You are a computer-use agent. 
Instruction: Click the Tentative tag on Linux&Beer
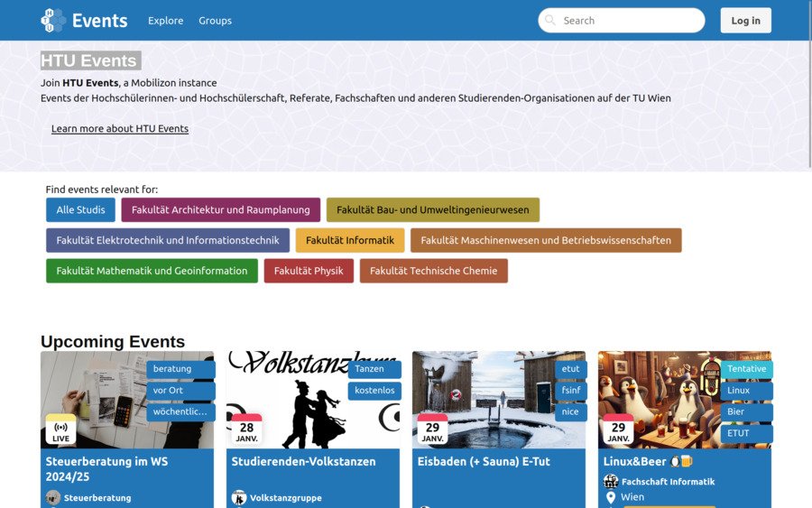(746, 369)
